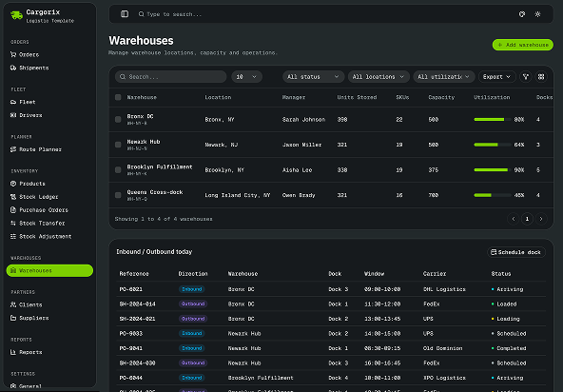The height and width of the screenshot is (392, 563).
Task: Click Newark Hub 64% utilization bar
Action: pos(493,145)
